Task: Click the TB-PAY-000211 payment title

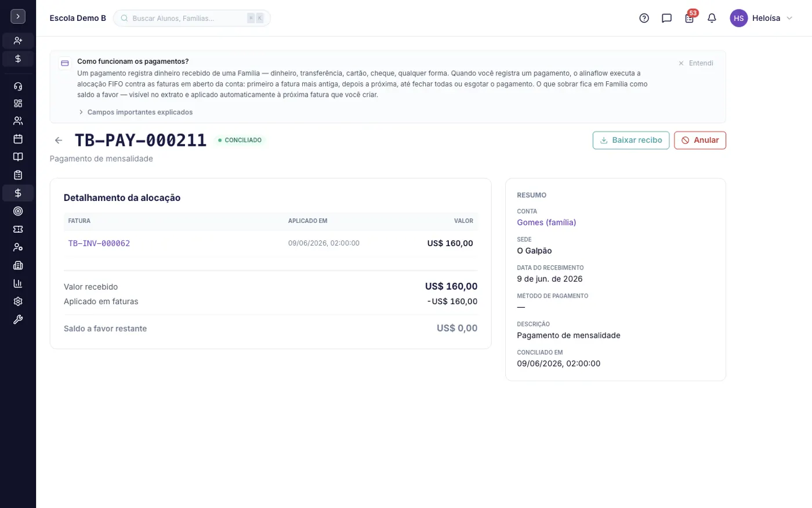Action: click(140, 140)
